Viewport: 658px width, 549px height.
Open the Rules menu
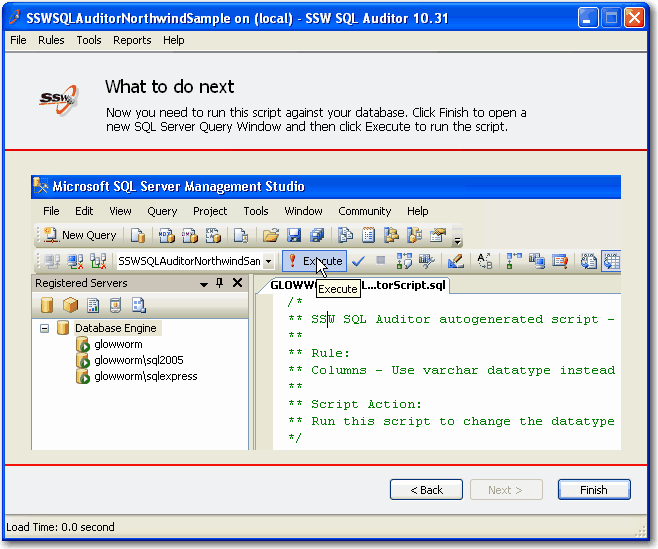pyautogui.click(x=51, y=40)
